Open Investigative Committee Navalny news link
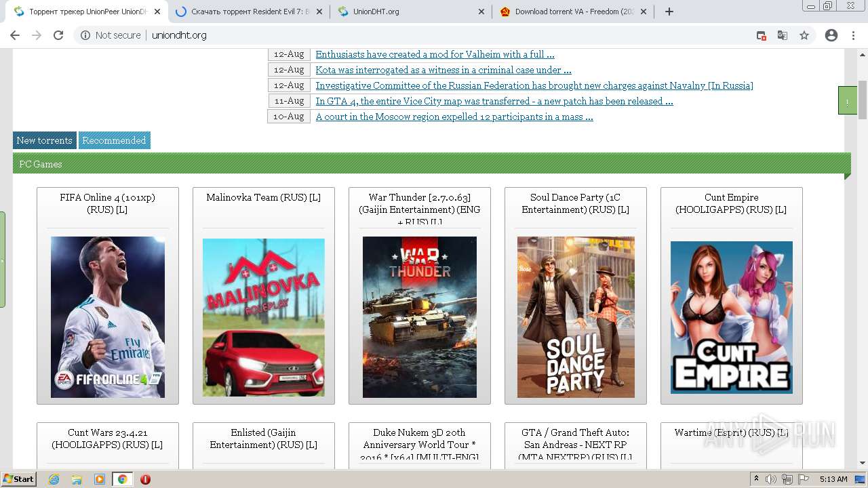The width and height of the screenshot is (868, 488). pos(534,85)
